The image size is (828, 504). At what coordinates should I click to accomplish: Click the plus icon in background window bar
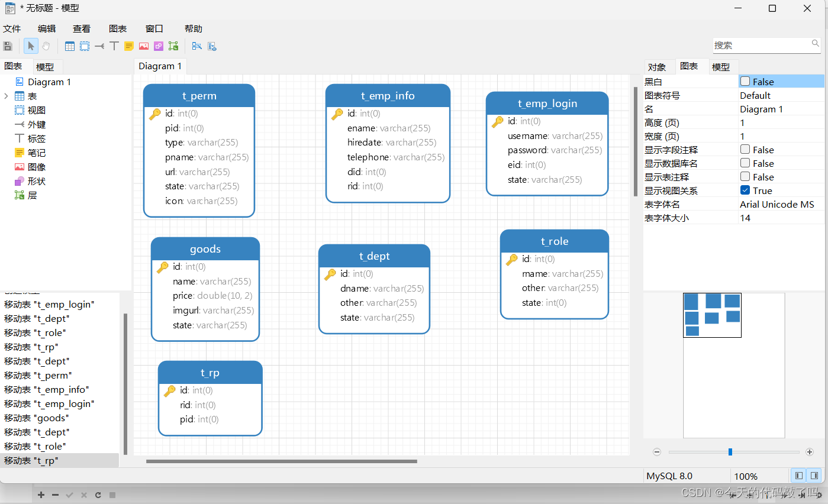click(41, 495)
